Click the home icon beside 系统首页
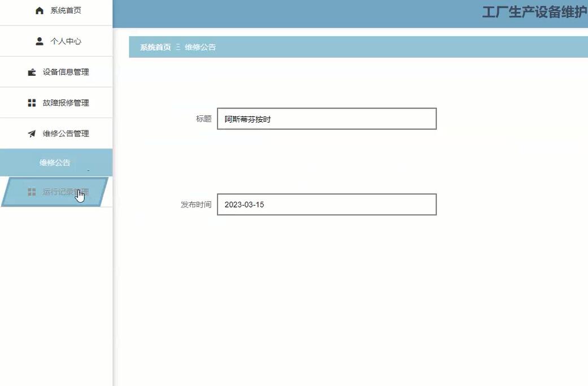 point(40,10)
